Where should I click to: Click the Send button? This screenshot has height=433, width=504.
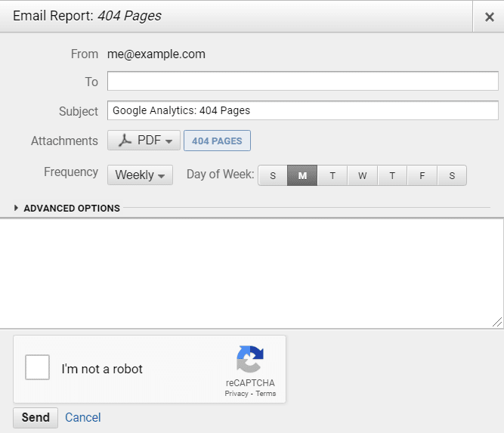[36, 418]
